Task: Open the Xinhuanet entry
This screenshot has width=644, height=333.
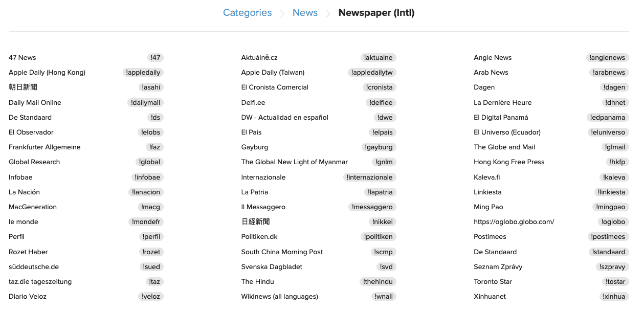Action: [x=490, y=297]
